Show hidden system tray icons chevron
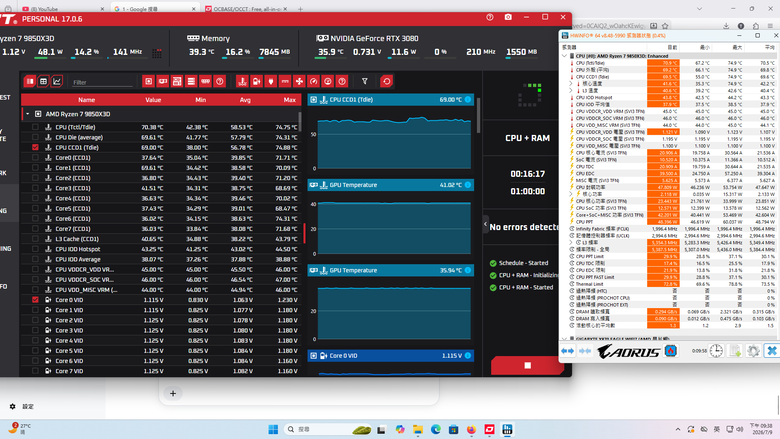Image resolution: width=780 pixels, height=439 pixels. click(678, 429)
